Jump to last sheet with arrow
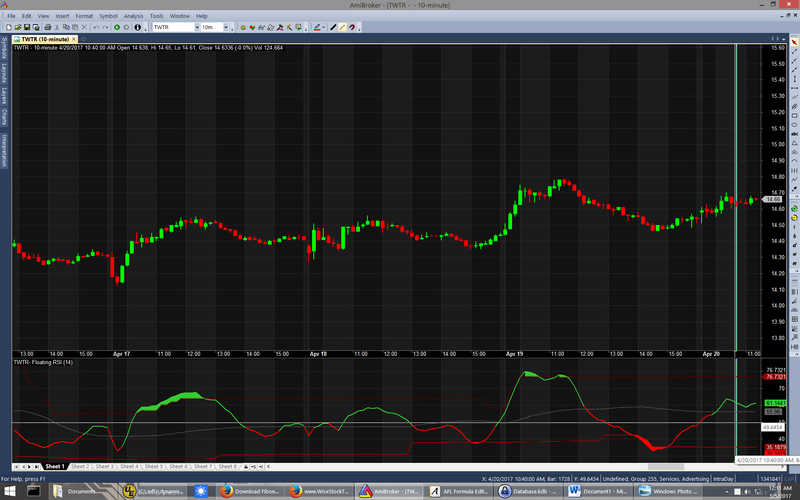 [36, 466]
